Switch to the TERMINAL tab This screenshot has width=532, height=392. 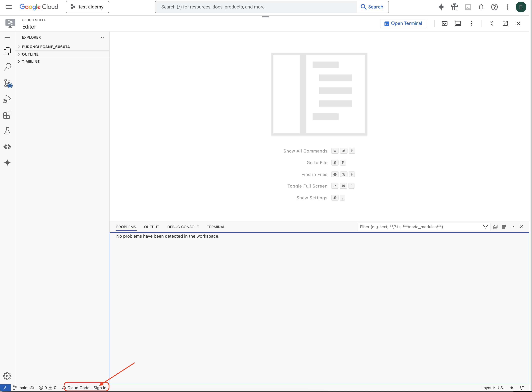(216, 227)
